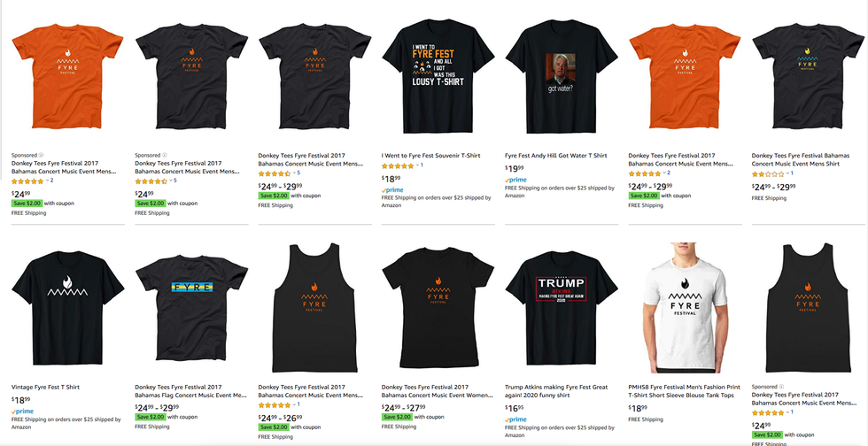This screenshot has height=446, width=868.
Task: Click Prime logo under I Went to Fyre Fest shirt
Action: click(x=391, y=189)
